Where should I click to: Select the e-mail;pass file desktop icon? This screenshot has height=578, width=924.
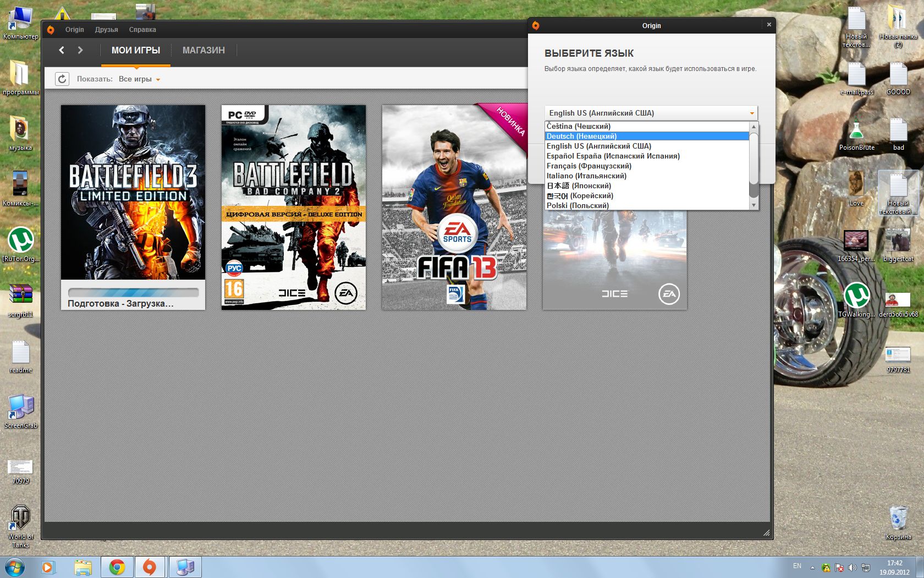point(856,78)
